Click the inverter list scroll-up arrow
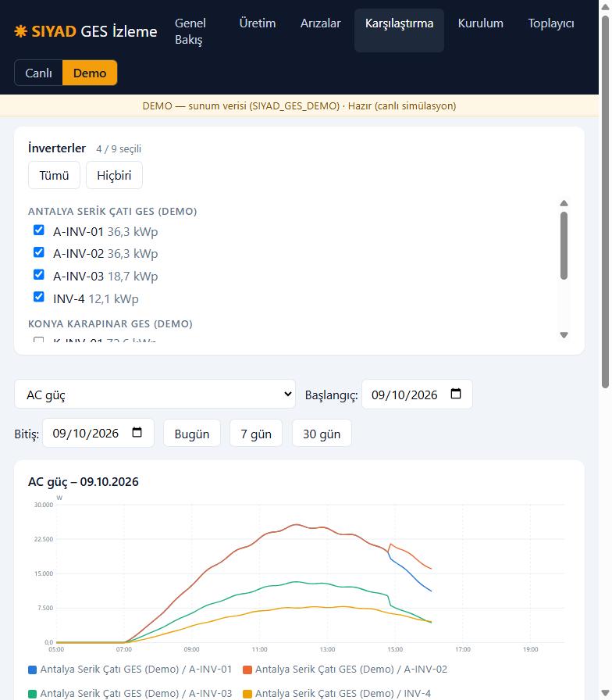Screen dimensions: 612x700 (564, 203)
